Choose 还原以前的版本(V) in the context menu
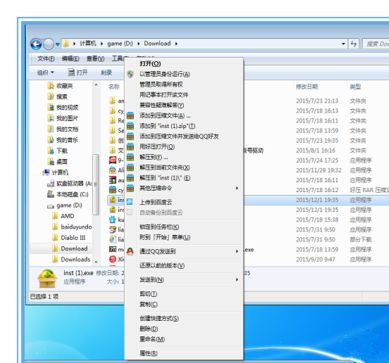This screenshot has height=363, width=389. 184,266
